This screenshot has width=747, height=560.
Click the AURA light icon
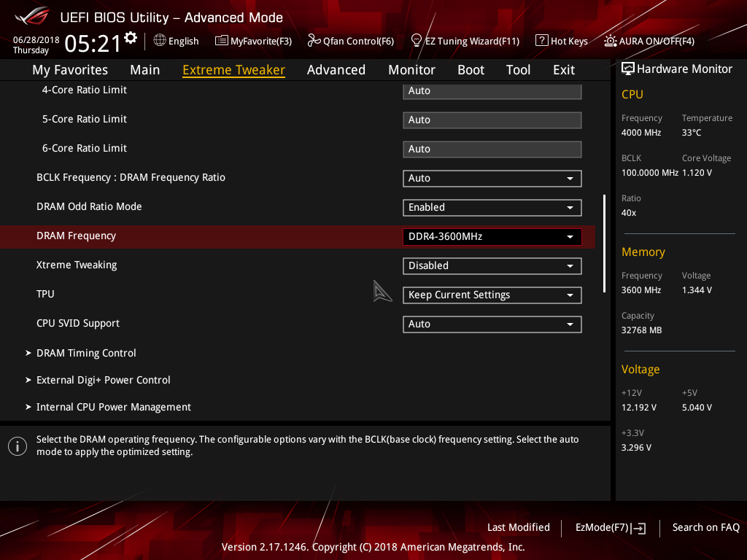pos(611,41)
